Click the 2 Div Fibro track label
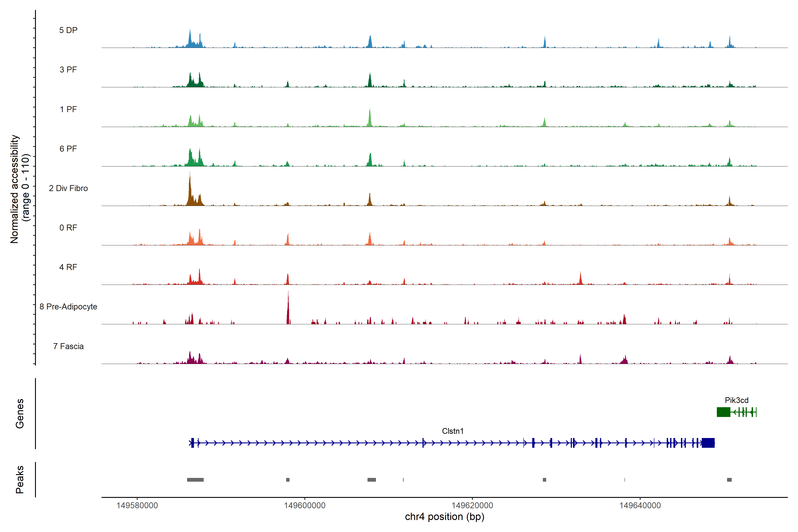 pos(68,188)
